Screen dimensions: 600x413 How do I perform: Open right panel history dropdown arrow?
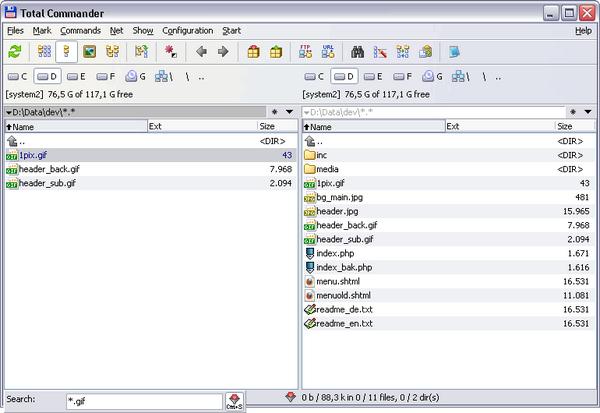pyautogui.click(x=588, y=112)
